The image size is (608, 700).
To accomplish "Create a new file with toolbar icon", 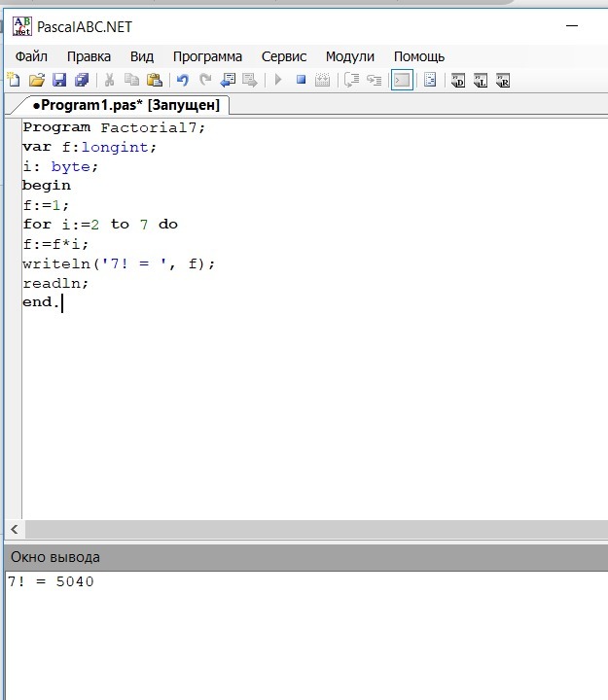I will (13, 81).
